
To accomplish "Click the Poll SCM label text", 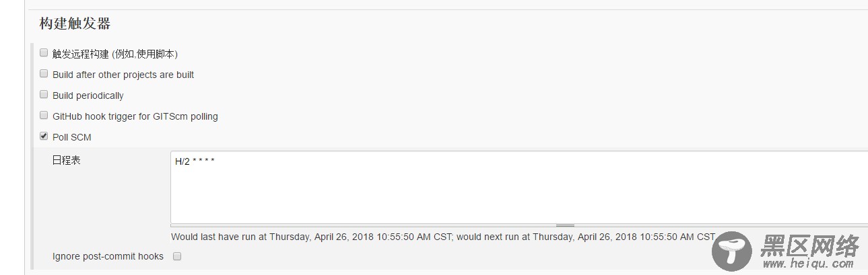I will [72, 137].
